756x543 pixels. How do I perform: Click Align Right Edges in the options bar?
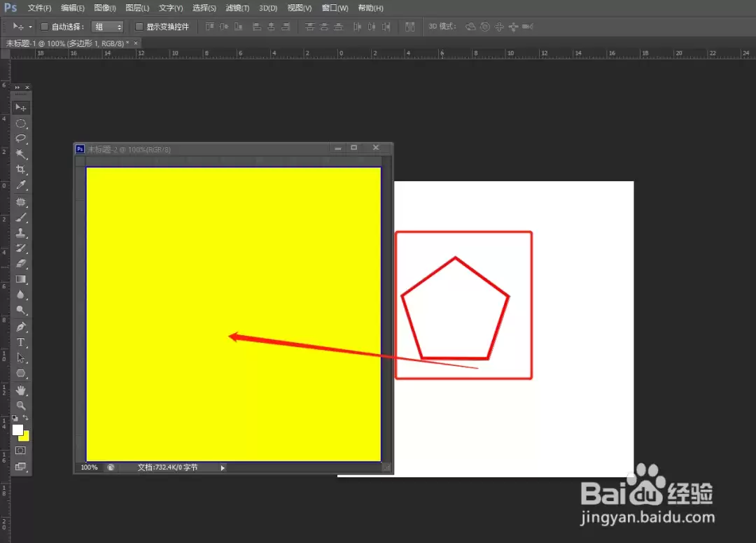[286, 27]
